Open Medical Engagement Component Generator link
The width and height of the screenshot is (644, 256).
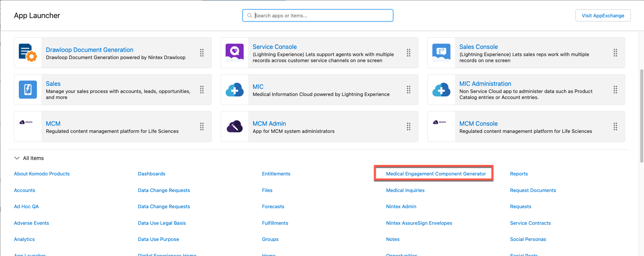click(x=436, y=174)
